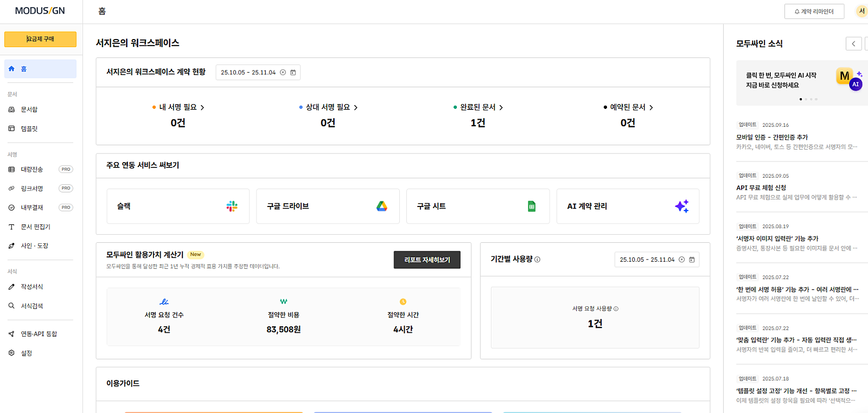Screen dimensions: 868x413
Task: Open 내부결재 approval check icon
Action: click(x=11, y=208)
